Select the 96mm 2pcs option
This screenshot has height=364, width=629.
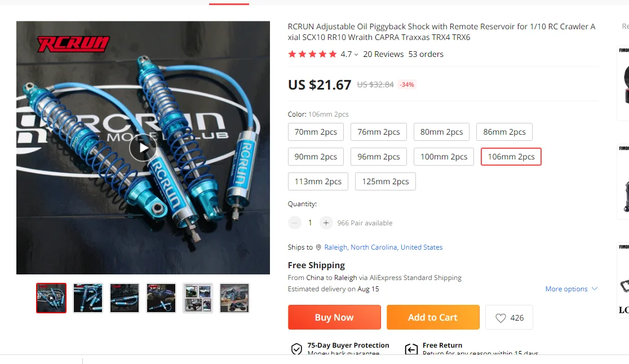coord(379,157)
